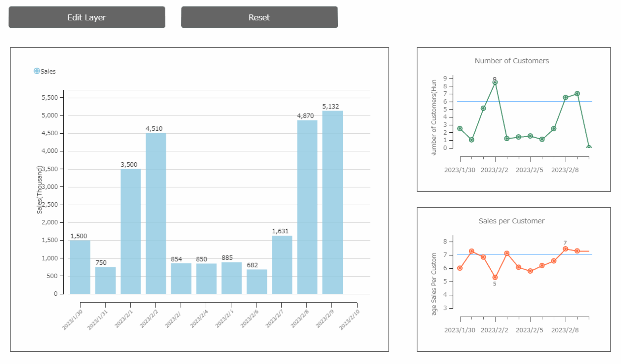
Task: Select the 3,500 sales bar
Action: (x=131, y=232)
